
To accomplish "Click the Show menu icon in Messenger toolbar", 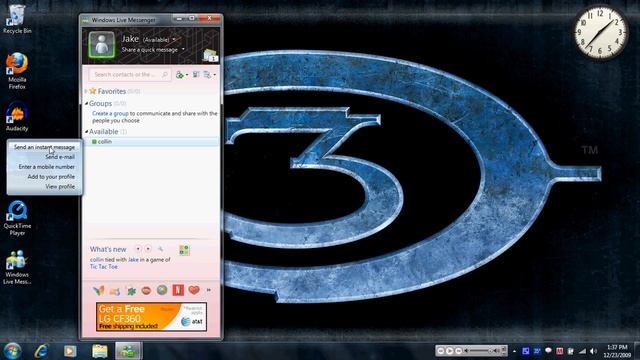I will coord(207,75).
